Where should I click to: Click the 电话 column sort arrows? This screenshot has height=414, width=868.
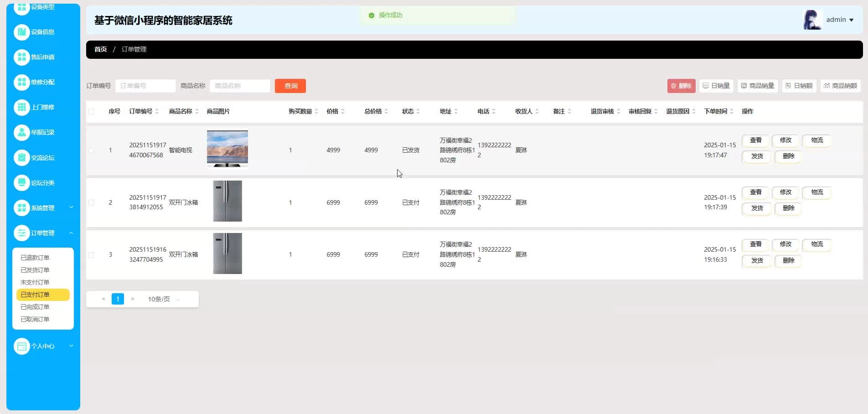(x=494, y=111)
